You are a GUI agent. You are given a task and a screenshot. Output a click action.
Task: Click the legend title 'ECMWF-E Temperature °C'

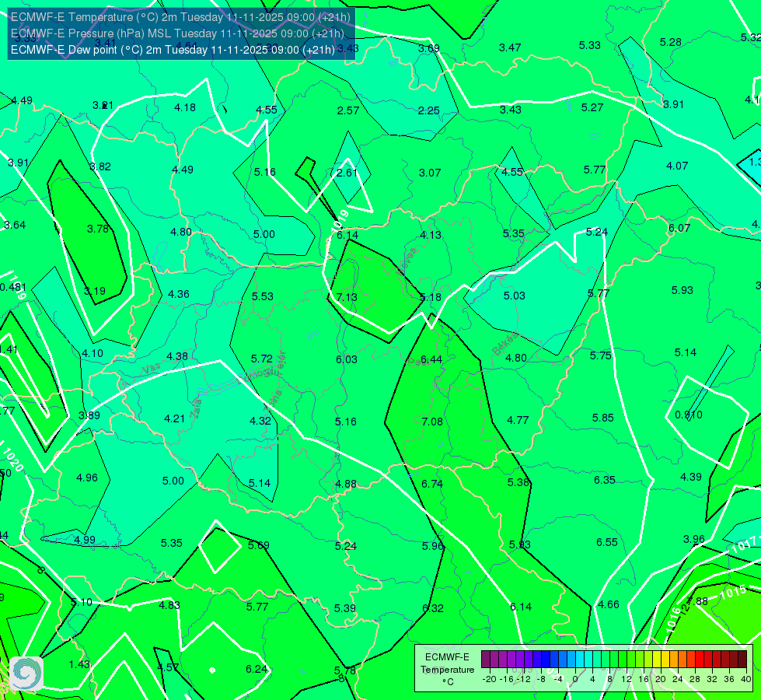pos(447,670)
